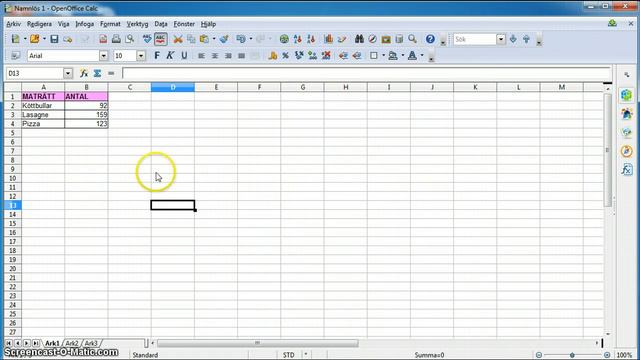Viewport: 640px width, 360px height.
Task: Align text left
Action: tap(201, 56)
